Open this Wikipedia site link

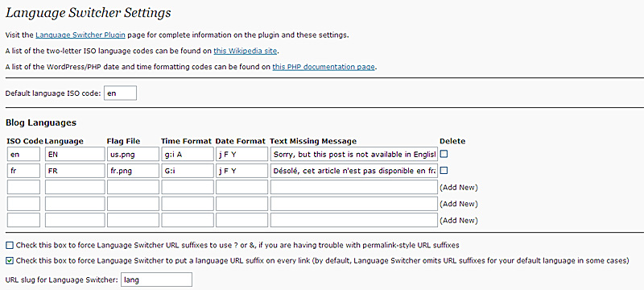(246, 51)
